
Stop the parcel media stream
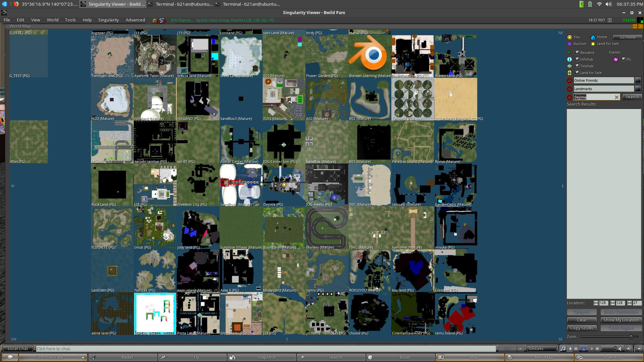point(597,349)
